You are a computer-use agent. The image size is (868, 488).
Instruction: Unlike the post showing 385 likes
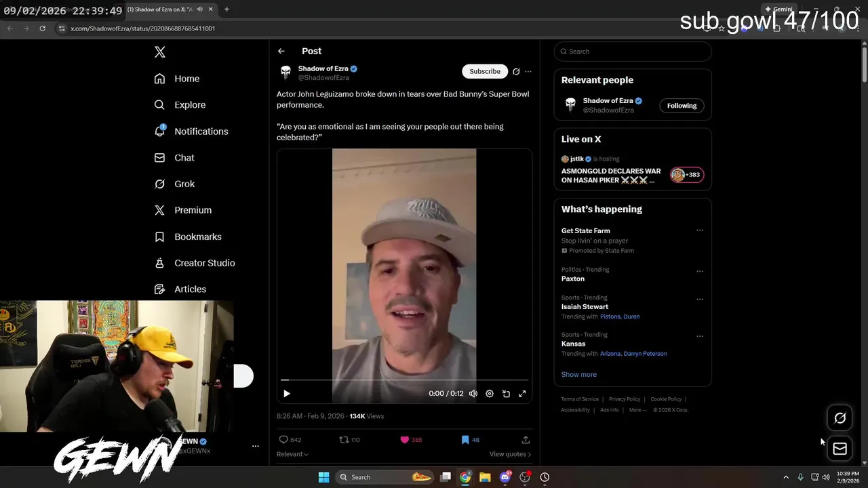411,440
